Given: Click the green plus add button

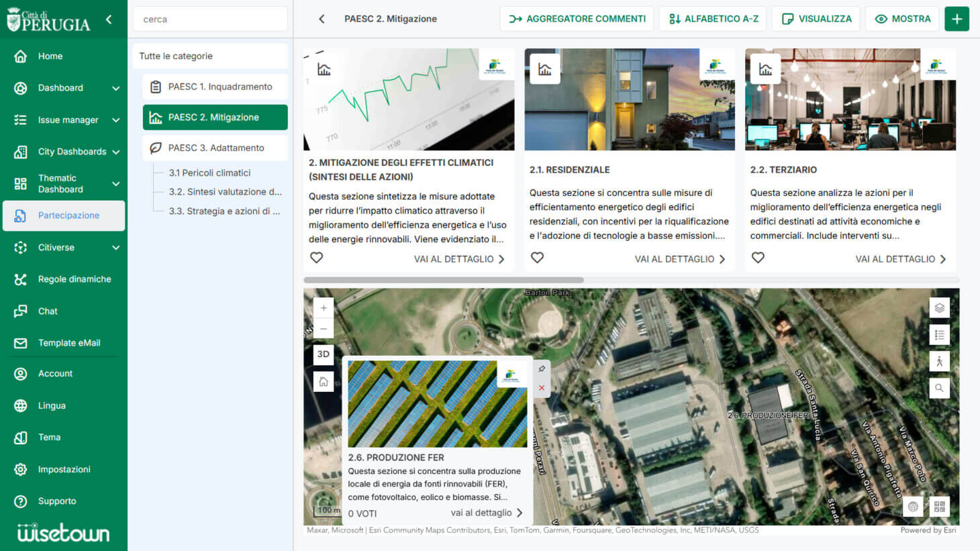Looking at the screenshot, I should tap(957, 19).
